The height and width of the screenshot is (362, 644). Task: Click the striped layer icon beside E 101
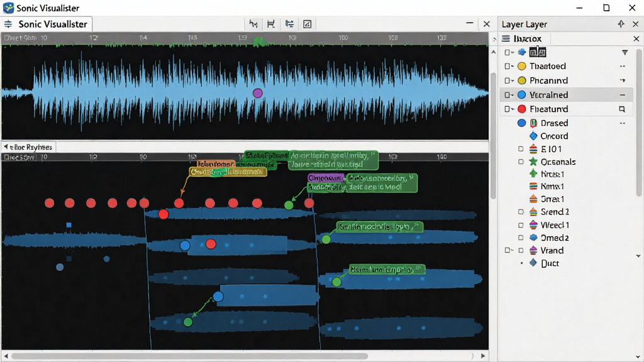[x=533, y=149]
